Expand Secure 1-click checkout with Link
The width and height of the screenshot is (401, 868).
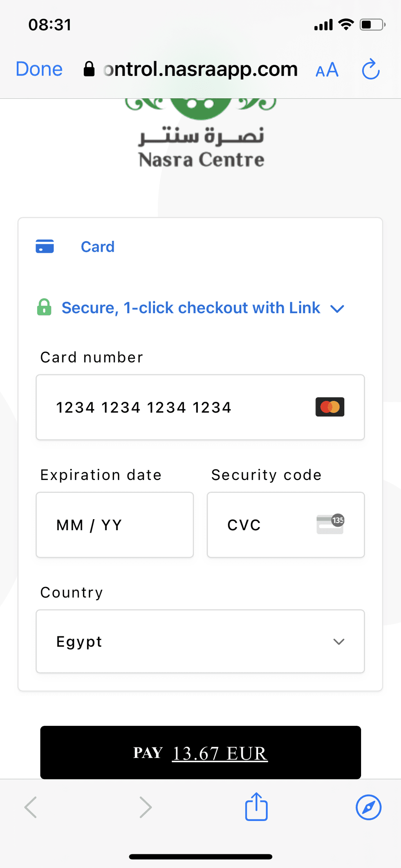[203, 308]
